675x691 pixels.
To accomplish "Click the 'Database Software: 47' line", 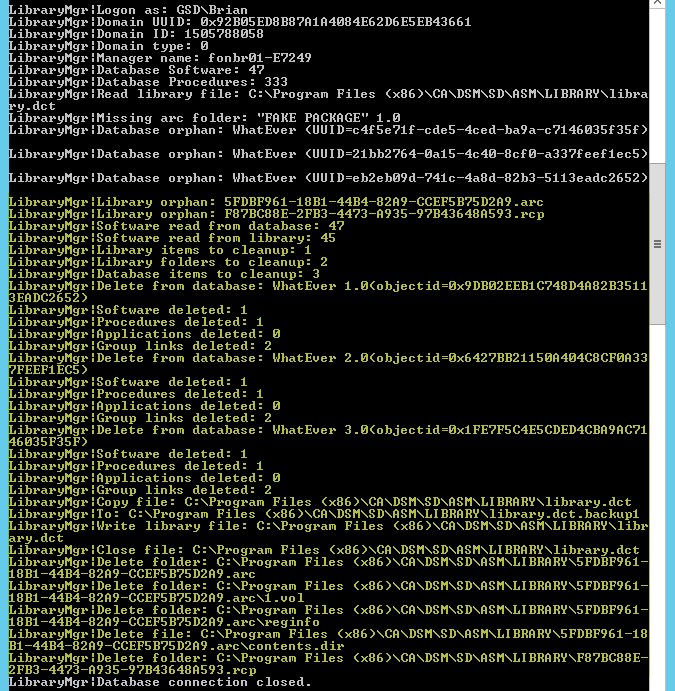I will click(x=137, y=70).
